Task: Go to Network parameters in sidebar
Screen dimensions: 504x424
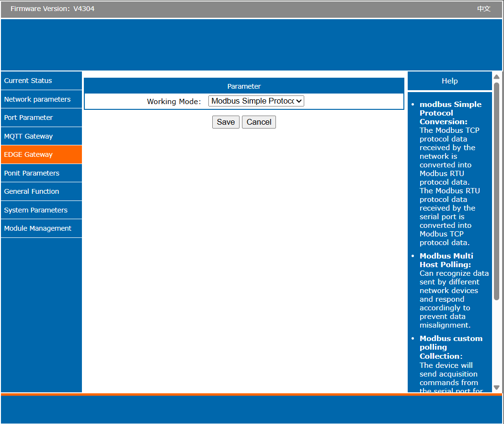Action: pyautogui.click(x=37, y=99)
